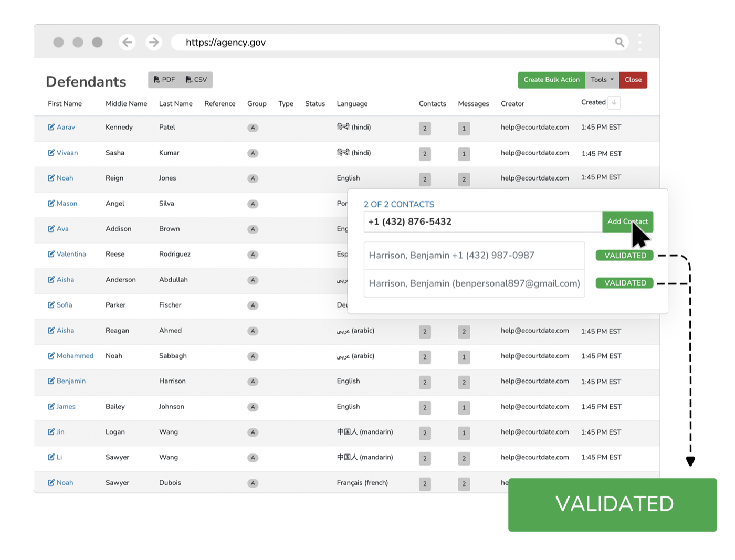Click the browser back arrow button

(x=127, y=42)
